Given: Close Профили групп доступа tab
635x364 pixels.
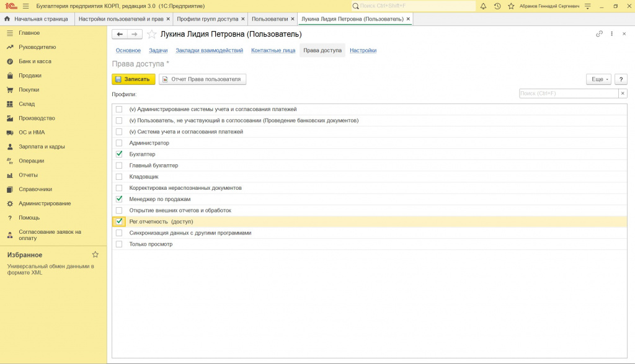Looking at the screenshot, I should point(243,19).
